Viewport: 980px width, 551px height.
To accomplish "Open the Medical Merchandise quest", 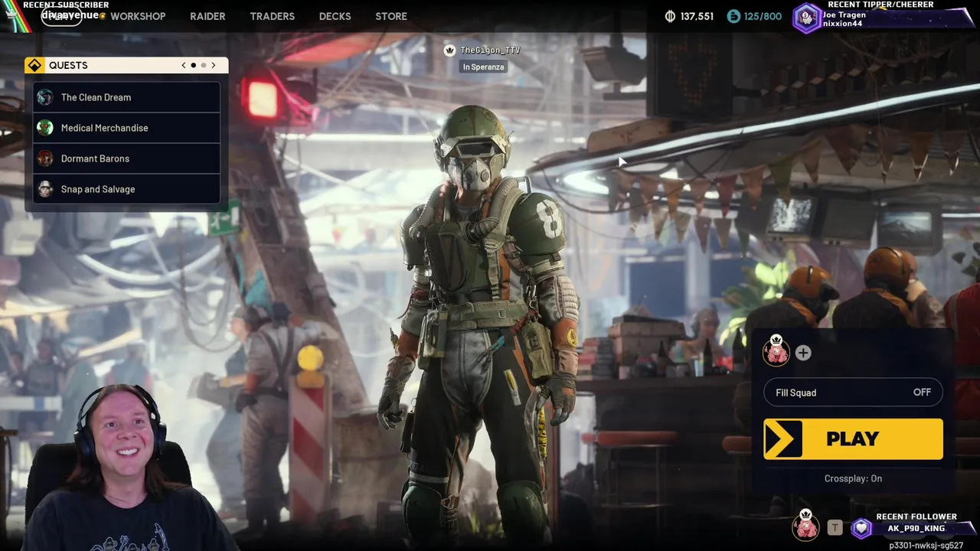I will [x=126, y=128].
